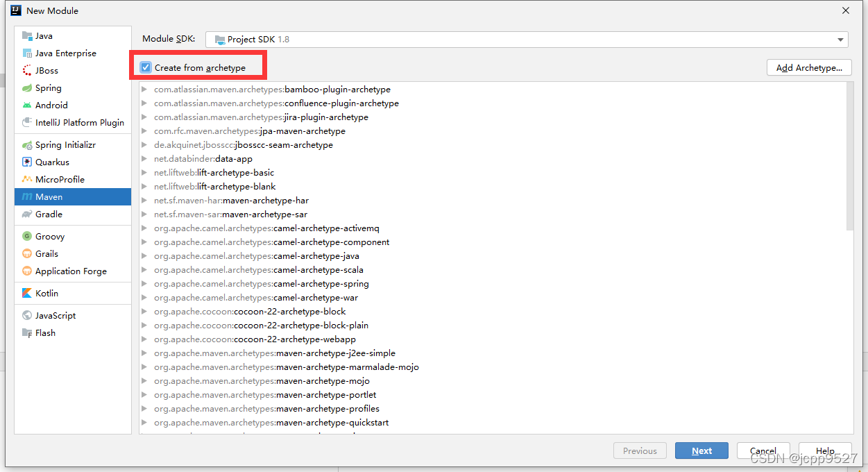
Task: Select Android module type
Action: [x=73, y=106]
